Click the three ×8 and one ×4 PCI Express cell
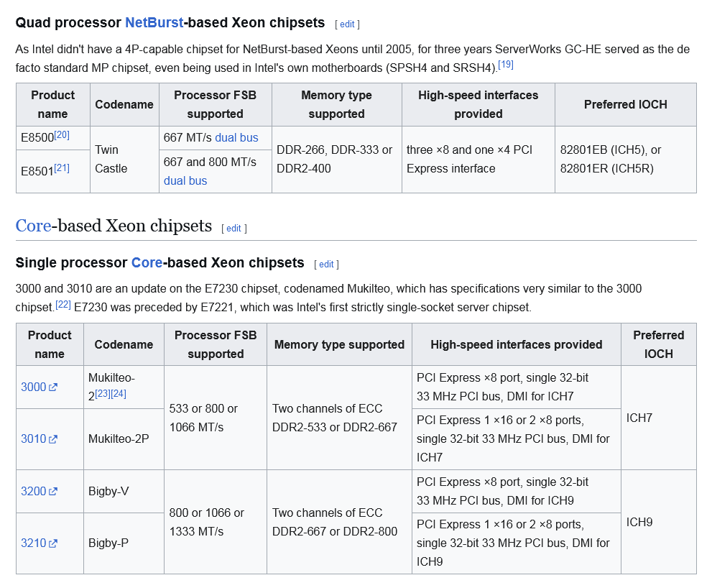This screenshot has width=712, height=588. pos(478,160)
